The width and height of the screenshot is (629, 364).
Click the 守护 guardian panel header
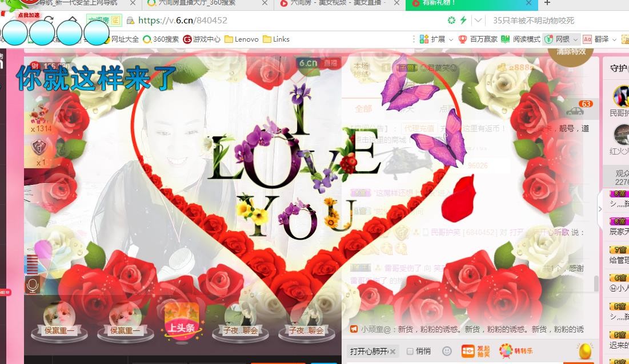point(619,68)
